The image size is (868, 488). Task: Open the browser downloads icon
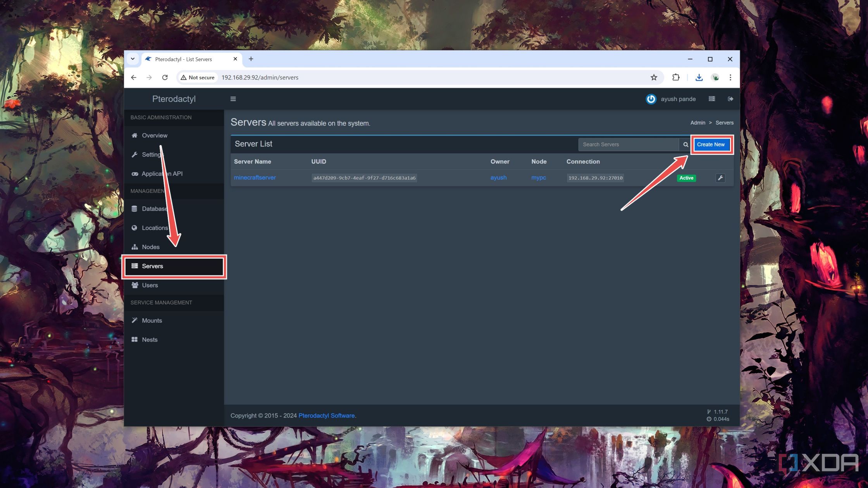[x=699, y=77]
